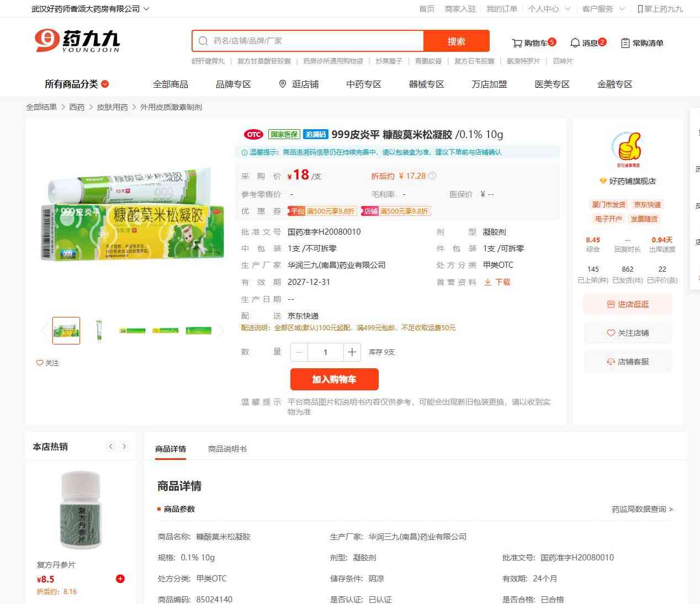Expand the personal center menu

coord(549,9)
